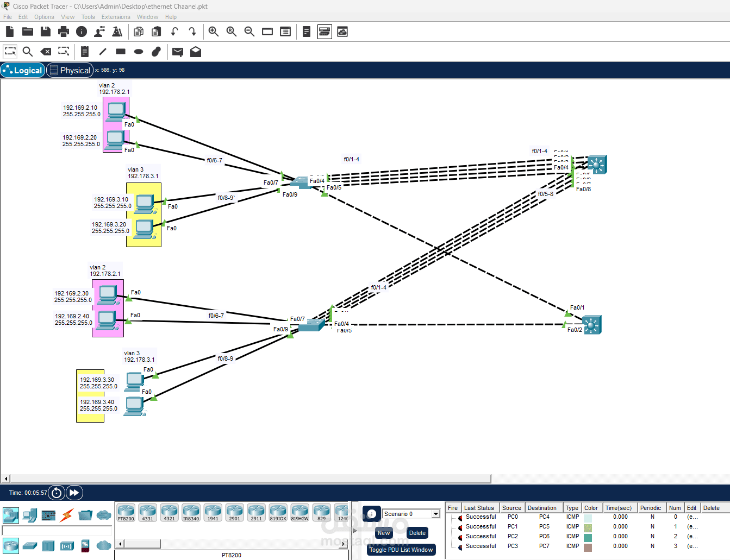This screenshot has height=560, width=730.
Task: Open the Activity Wizard icon
Action: click(342, 32)
